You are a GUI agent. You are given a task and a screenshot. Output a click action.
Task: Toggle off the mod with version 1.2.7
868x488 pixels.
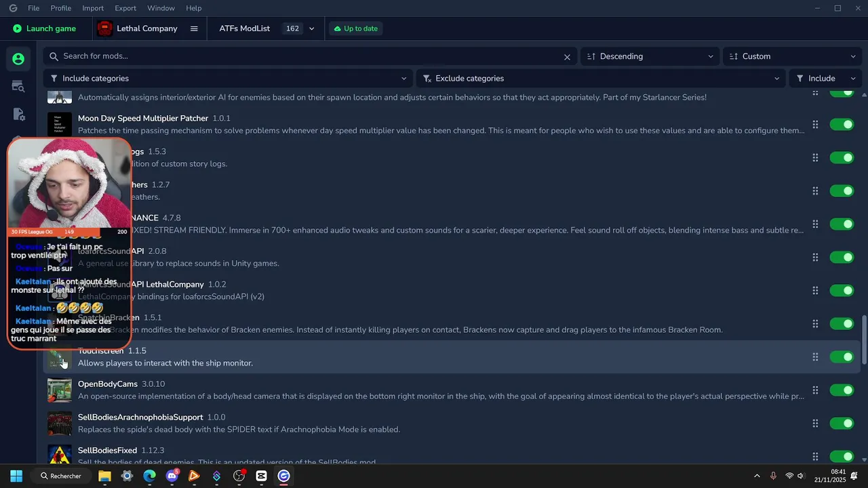pos(842,191)
